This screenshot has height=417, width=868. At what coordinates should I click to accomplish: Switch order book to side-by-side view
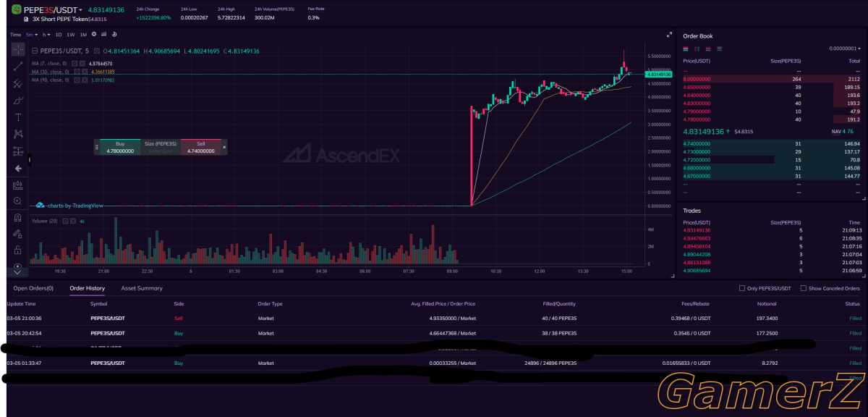697,49
